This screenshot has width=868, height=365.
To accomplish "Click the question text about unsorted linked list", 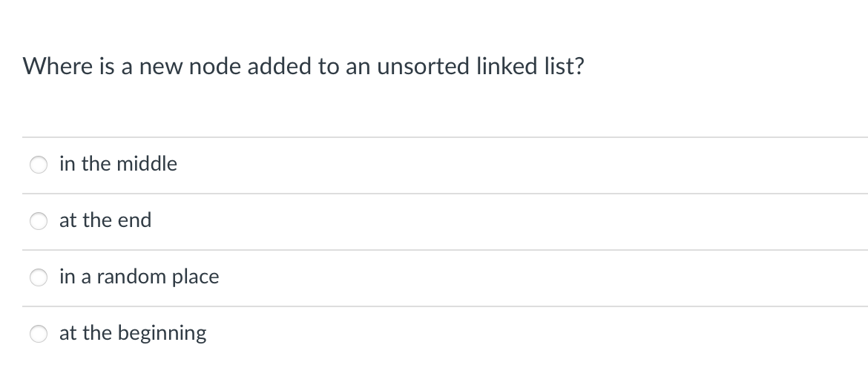I will (x=303, y=67).
